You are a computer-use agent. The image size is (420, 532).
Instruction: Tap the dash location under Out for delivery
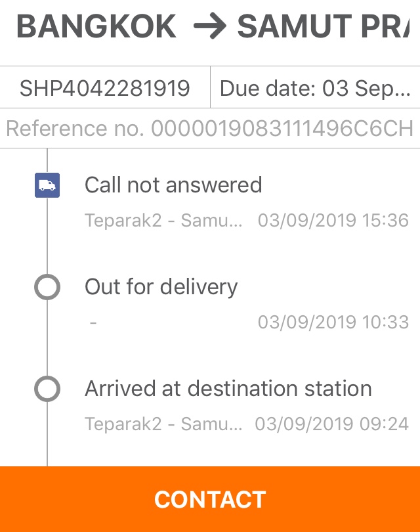tap(93, 322)
